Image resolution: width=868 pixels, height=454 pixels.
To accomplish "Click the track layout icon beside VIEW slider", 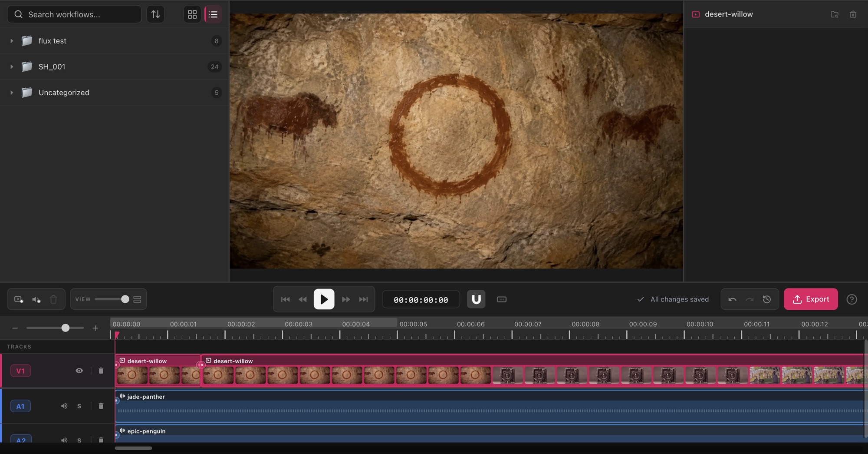I will click(x=137, y=299).
